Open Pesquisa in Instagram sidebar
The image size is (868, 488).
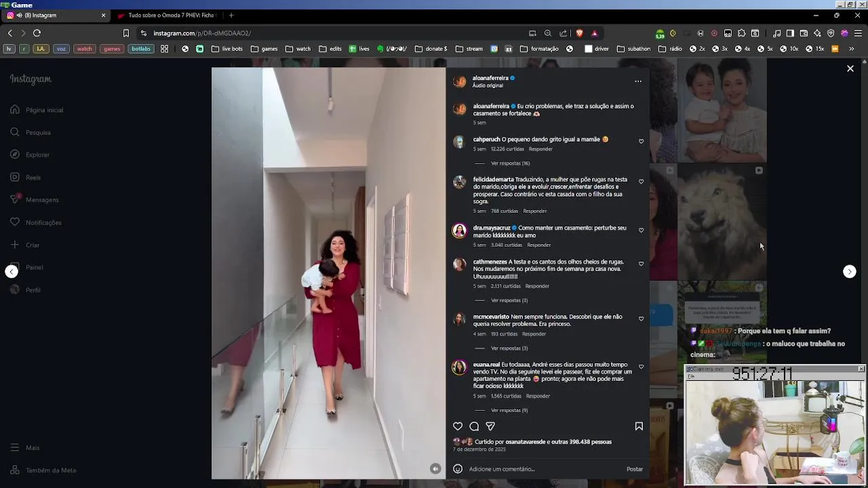[x=31, y=132]
